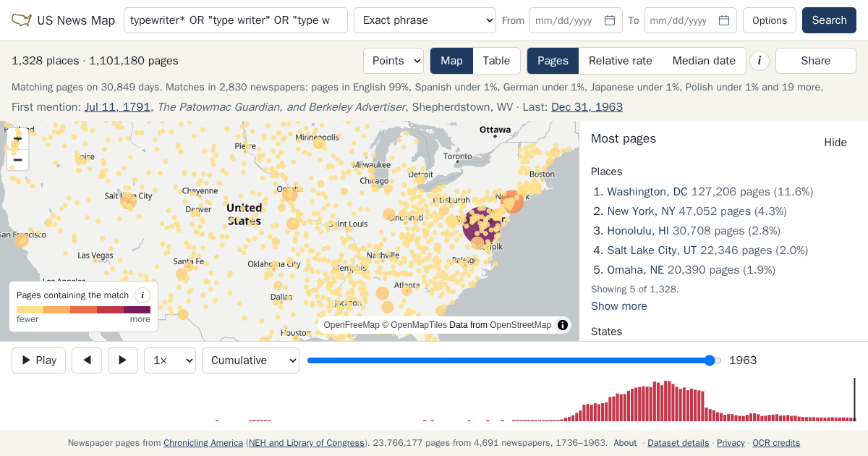Click the States heading in side panel
The width and height of the screenshot is (868, 456).
(606, 332)
